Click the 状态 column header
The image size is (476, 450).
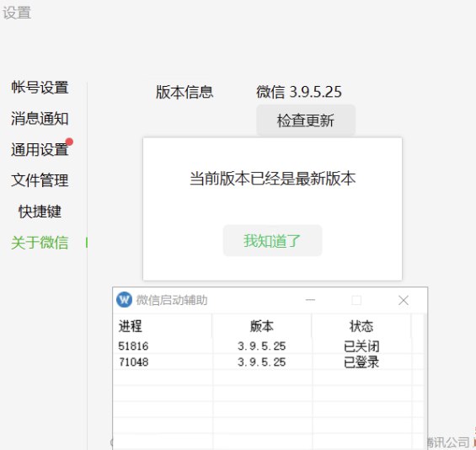click(x=361, y=326)
